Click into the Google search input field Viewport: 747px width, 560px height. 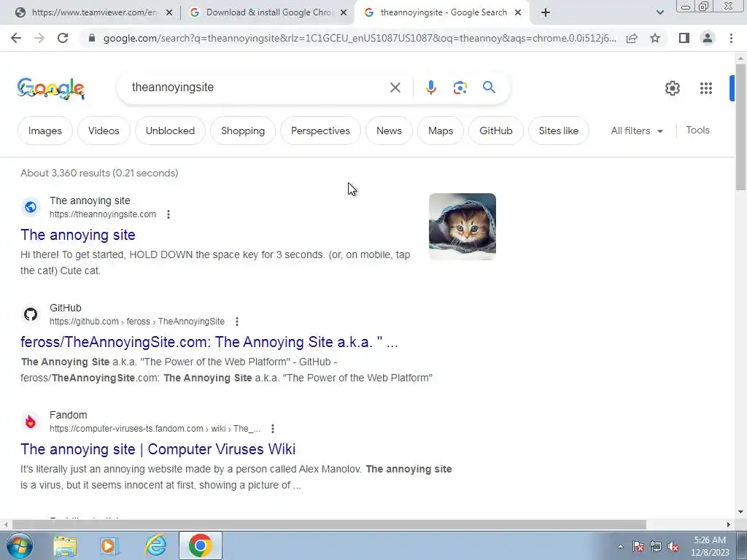click(x=258, y=87)
